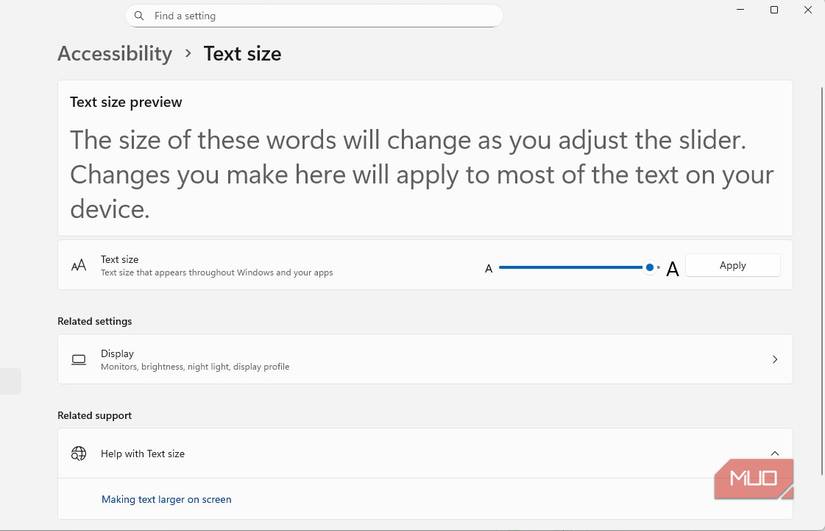Click the search magnifier icon
825x531 pixels.
click(x=139, y=16)
